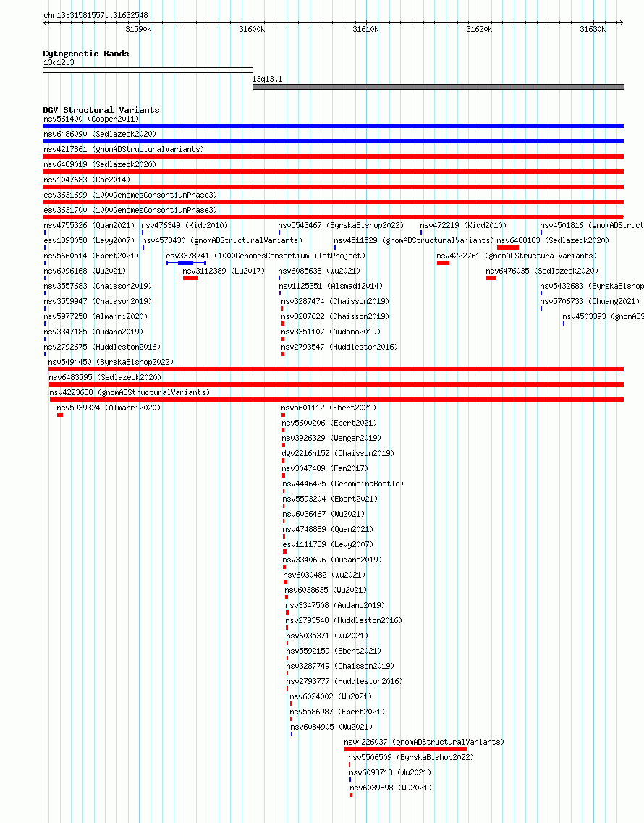
Task: Click nsv3347185 (Audano2019) label
Action: tap(93, 332)
